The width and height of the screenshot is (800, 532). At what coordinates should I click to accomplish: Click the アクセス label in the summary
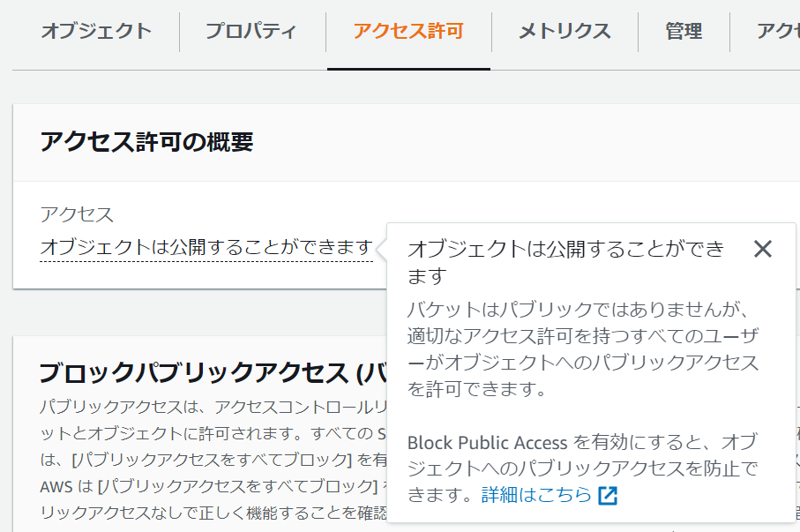tap(77, 214)
